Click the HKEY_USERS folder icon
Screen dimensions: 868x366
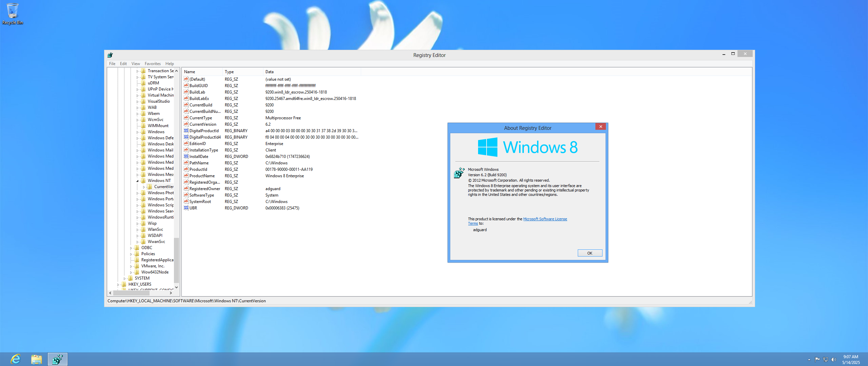[x=124, y=284]
